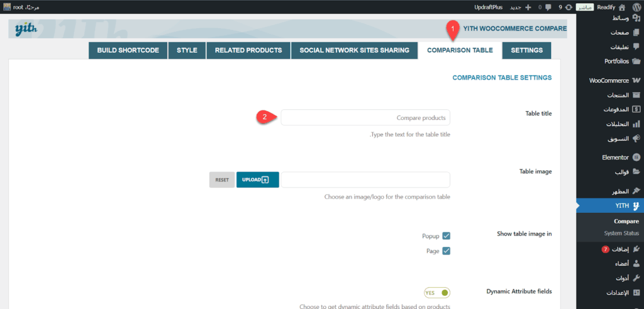Open وسائط media icon in sidebar
The image size is (644, 309).
click(636, 18)
